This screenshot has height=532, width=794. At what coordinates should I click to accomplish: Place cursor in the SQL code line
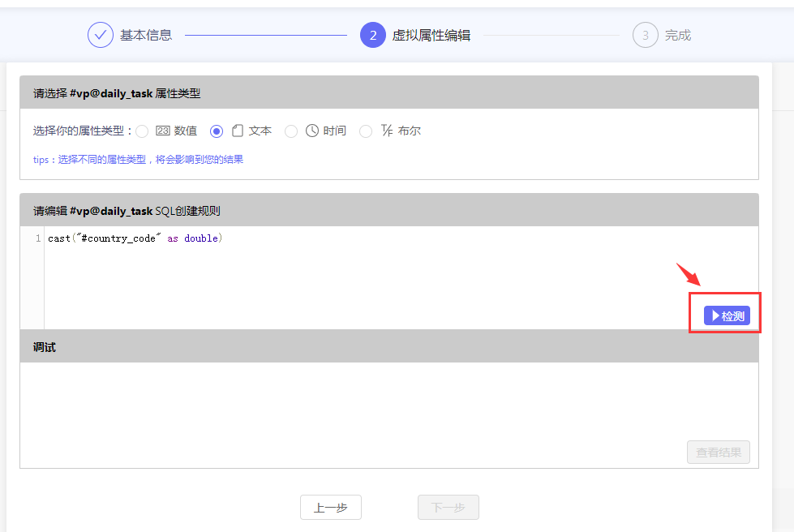[135, 238]
